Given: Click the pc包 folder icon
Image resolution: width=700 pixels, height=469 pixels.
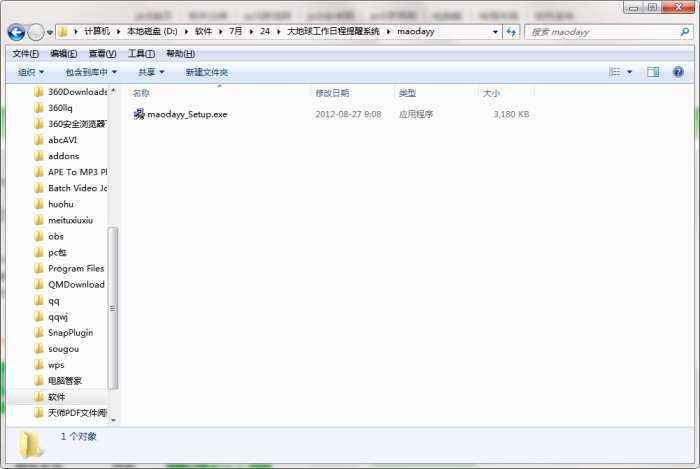Looking at the screenshot, I should tap(39, 253).
